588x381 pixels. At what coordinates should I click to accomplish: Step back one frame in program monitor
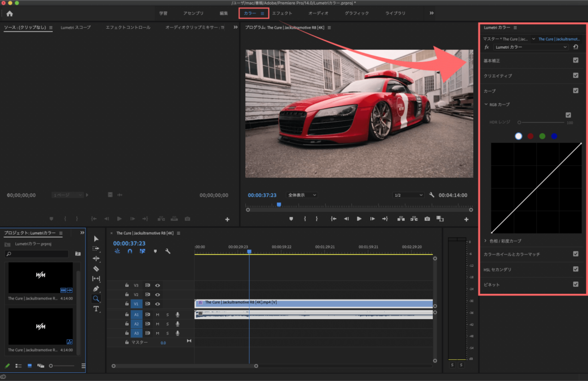[346, 219]
